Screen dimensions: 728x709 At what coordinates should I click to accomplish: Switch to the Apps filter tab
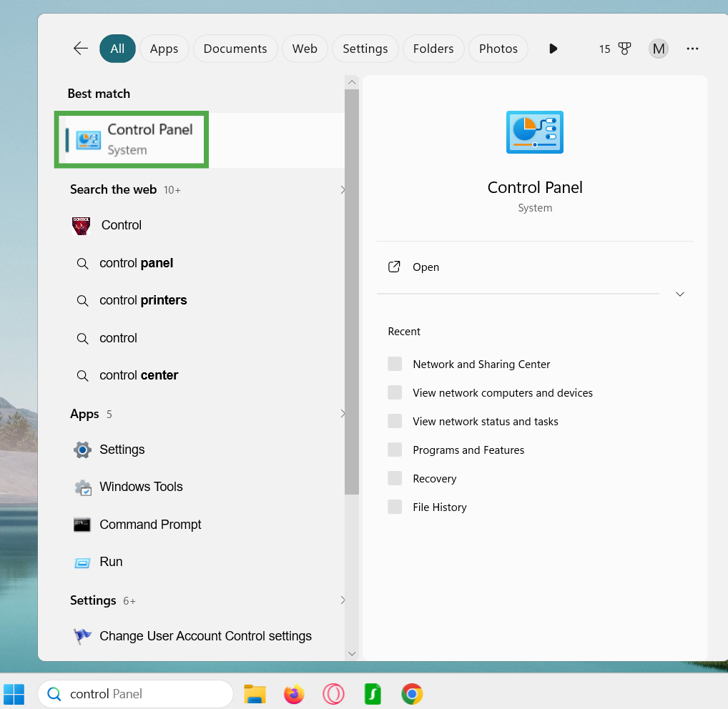164,49
